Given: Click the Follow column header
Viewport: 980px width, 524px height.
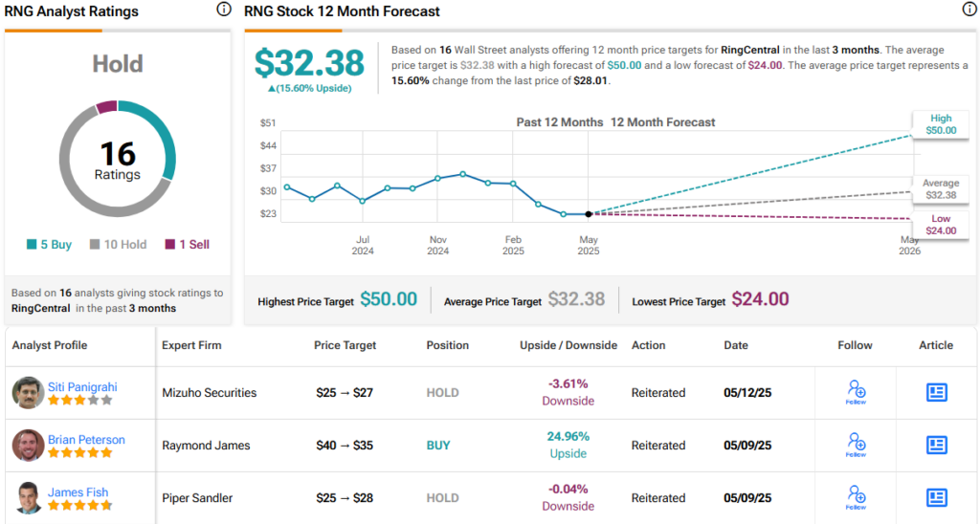Looking at the screenshot, I should coord(855,345).
